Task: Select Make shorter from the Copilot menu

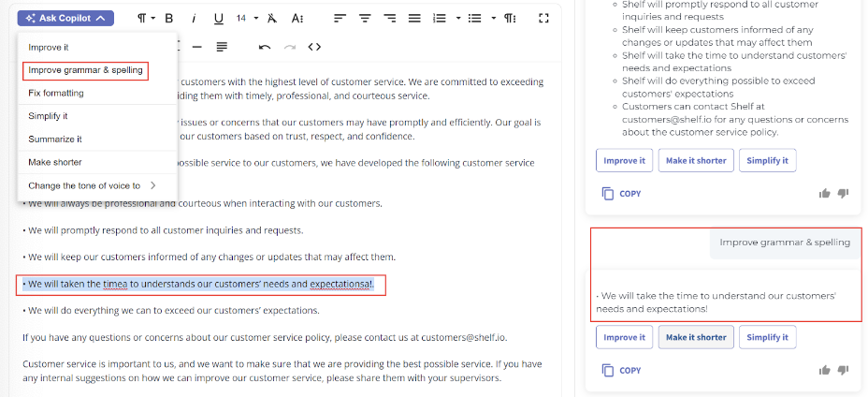Action: point(97,163)
